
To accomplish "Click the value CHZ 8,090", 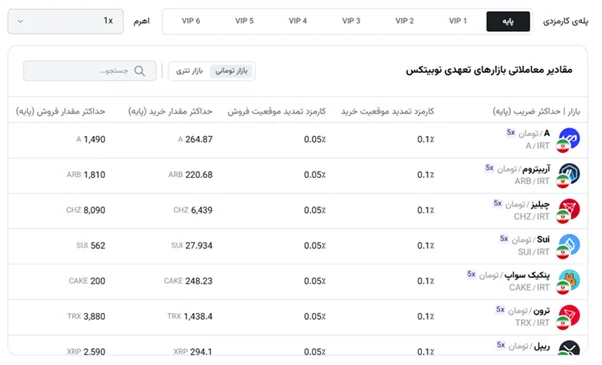I will click(x=86, y=210).
